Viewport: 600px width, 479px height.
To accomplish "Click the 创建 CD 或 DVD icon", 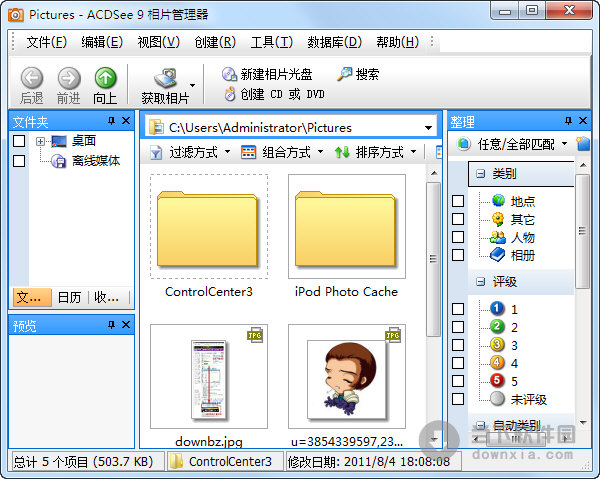I will (x=230, y=94).
